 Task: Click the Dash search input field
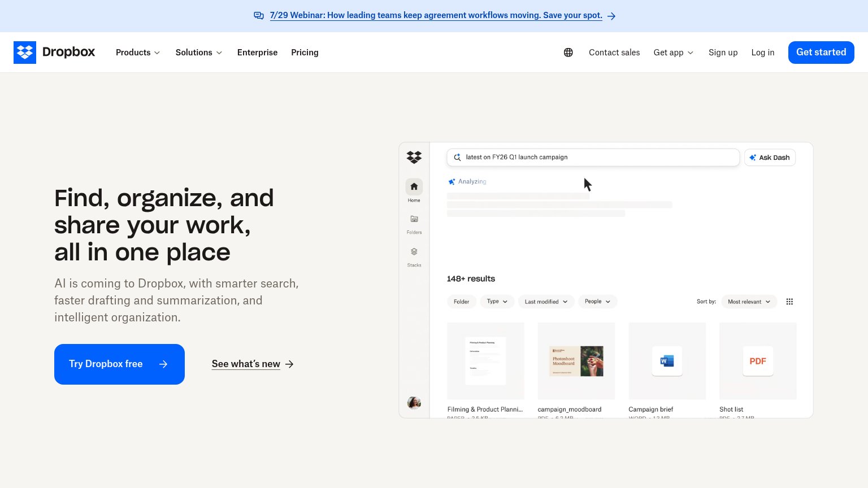593,158
